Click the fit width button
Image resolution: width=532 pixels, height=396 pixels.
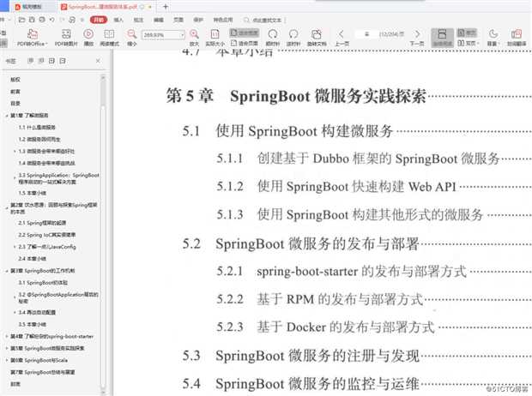coord(245,33)
